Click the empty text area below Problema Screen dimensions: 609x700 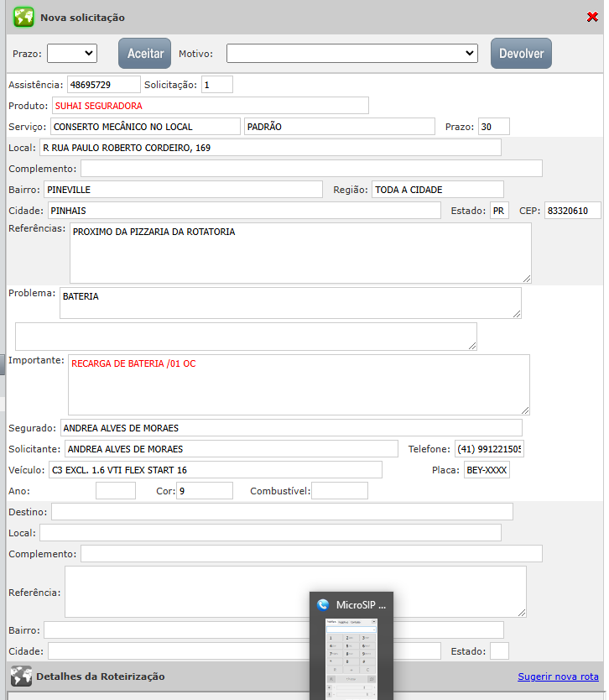[x=247, y=337]
